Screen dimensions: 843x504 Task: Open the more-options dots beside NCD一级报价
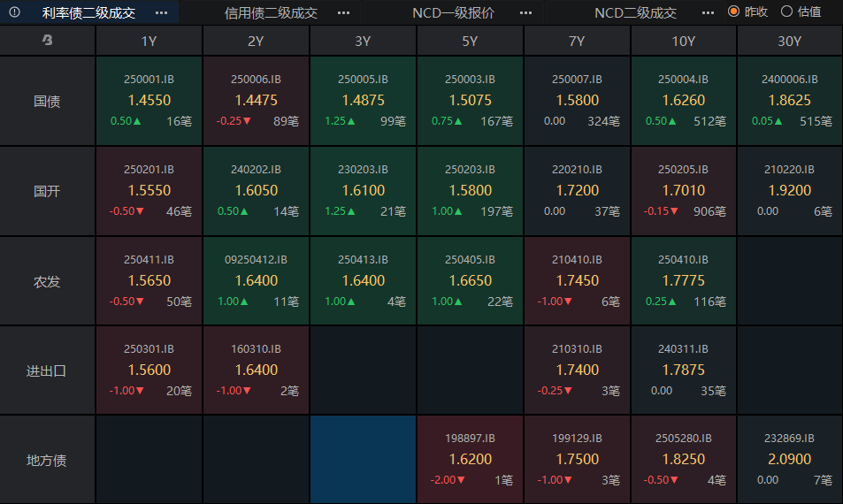[525, 12]
